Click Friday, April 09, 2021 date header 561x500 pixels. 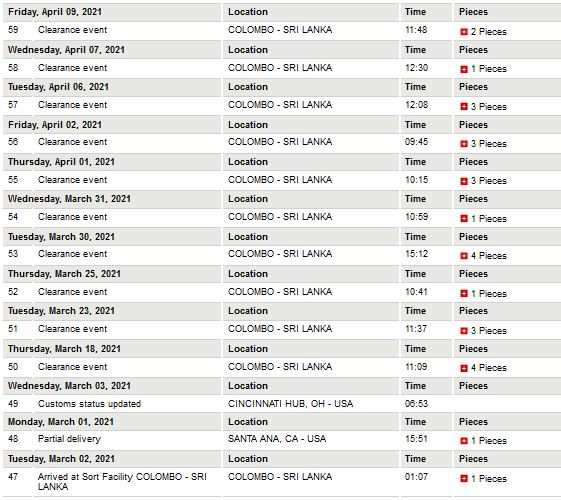pos(55,12)
